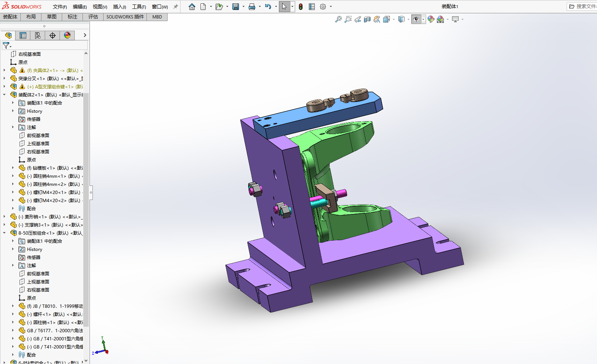Switch to the 草图 ribbon tab
597x364 pixels.
[52, 17]
